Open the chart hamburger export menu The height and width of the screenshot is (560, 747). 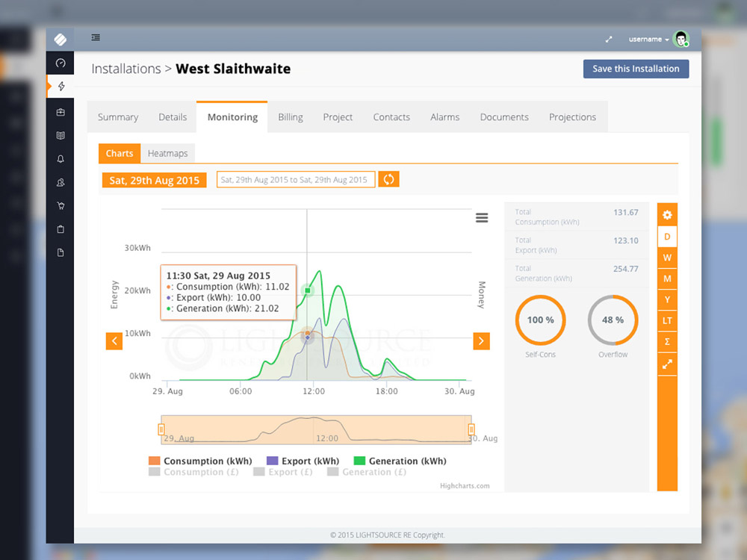[x=482, y=218]
